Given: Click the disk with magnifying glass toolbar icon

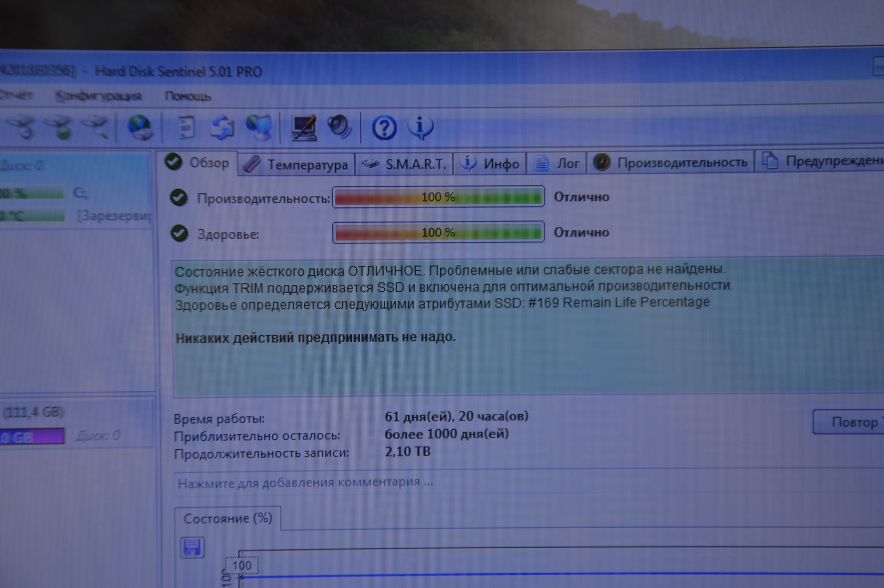Looking at the screenshot, I should pyautogui.click(x=96, y=127).
